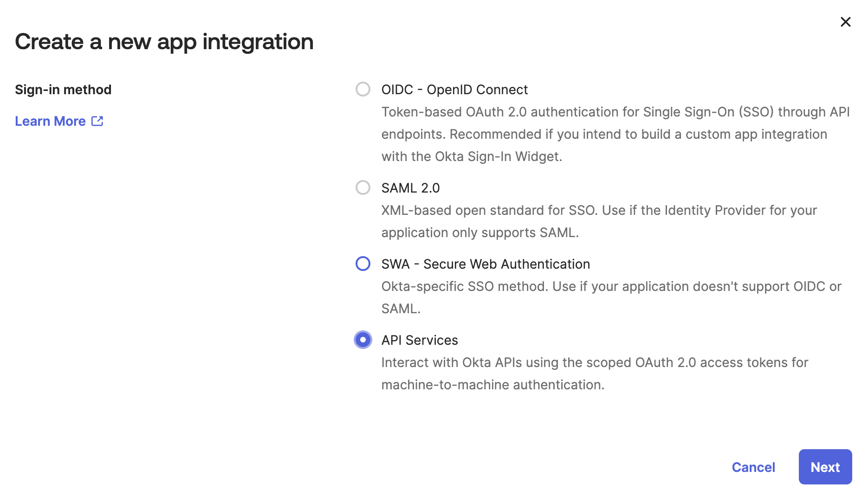Click the OIDC - OpenID Connect label text

[454, 90]
